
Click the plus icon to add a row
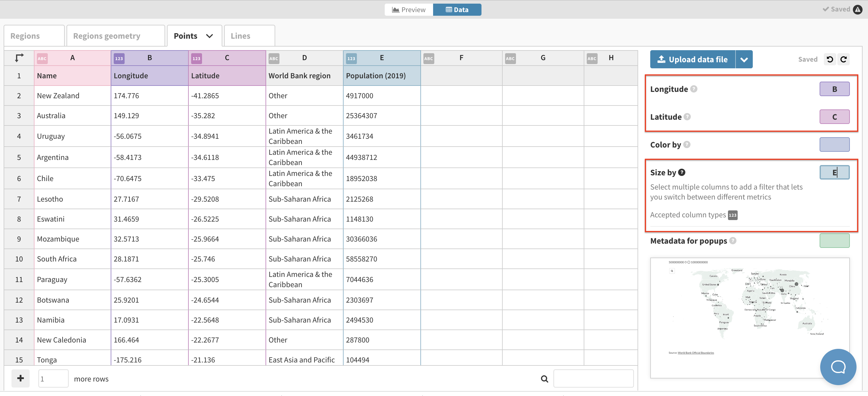tap(20, 378)
